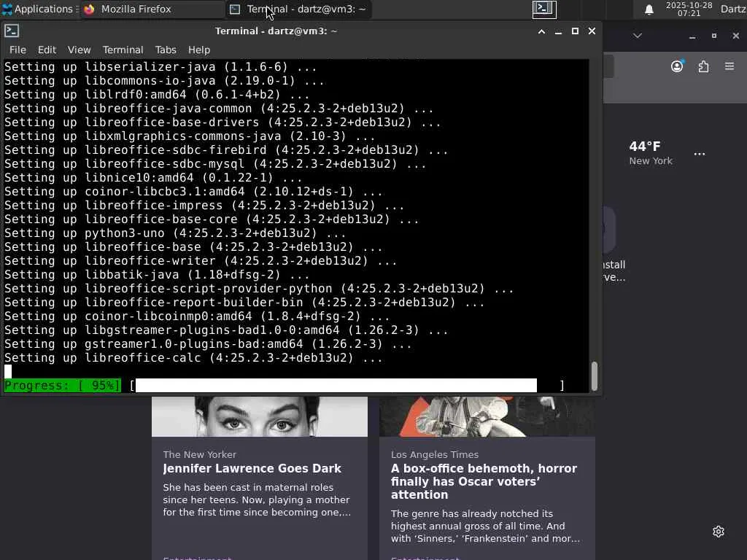Open the box-office behemoth horror article
Image resolution: width=747 pixels, height=560 pixels.
coord(484,481)
